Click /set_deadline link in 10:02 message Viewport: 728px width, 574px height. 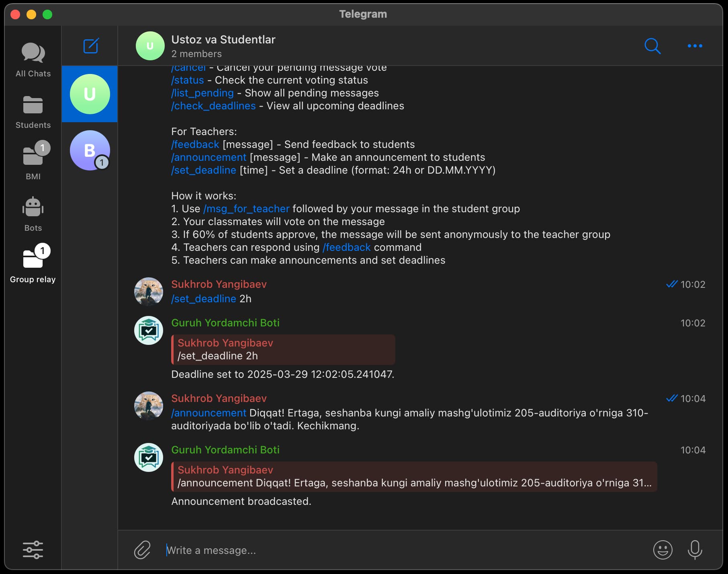[204, 299]
